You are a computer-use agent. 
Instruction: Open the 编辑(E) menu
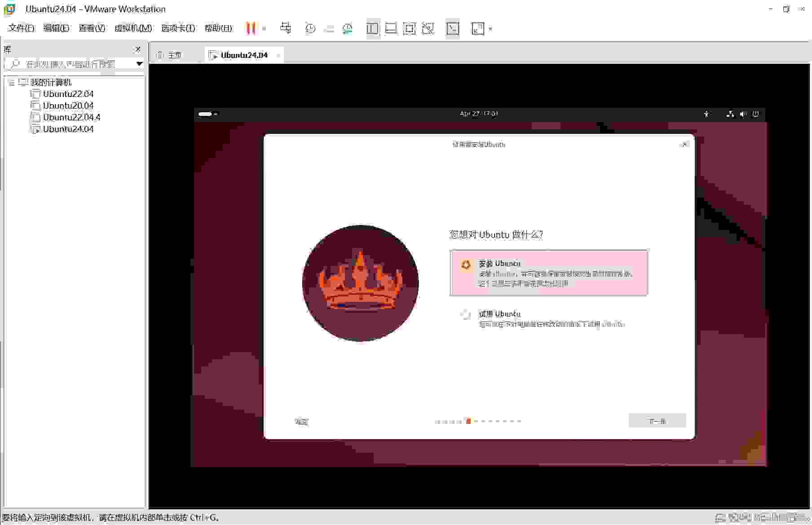56,28
